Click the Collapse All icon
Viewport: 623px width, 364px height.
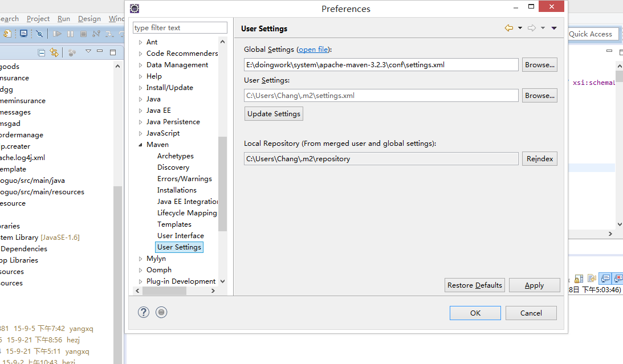[42, 52]
